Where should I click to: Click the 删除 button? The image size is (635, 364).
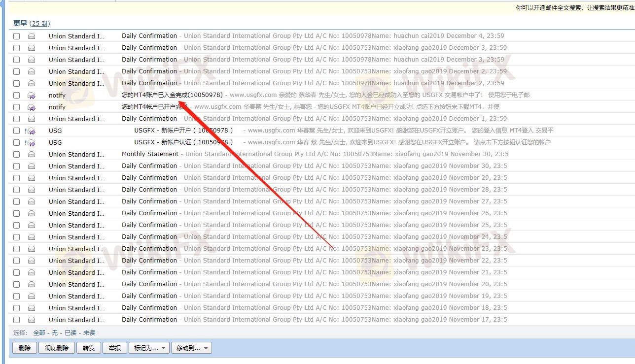point(24,348)
